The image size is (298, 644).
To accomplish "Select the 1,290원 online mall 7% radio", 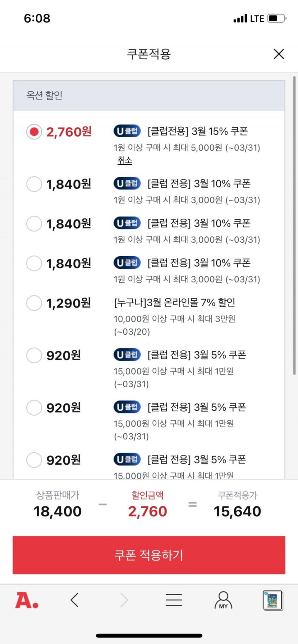I will (x=34, y=303).
